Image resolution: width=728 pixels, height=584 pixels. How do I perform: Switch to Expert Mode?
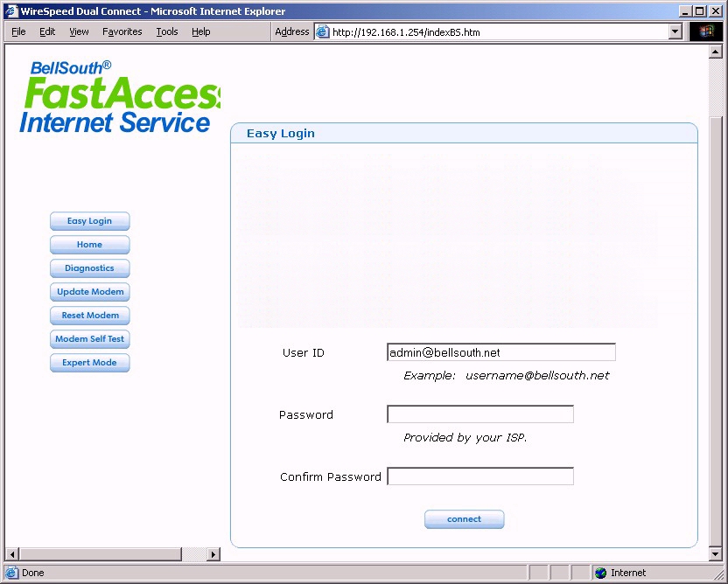click(89, 363)
